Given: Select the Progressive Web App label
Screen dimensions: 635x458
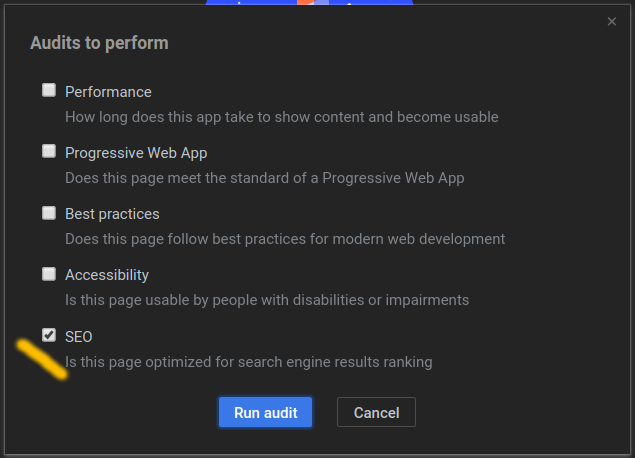Looking at the screenshot, I should (x=136, y=153).
